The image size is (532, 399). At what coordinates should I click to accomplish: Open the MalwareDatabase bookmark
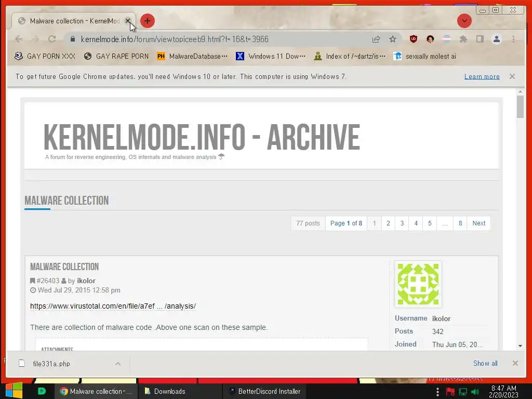pos(192,56)
